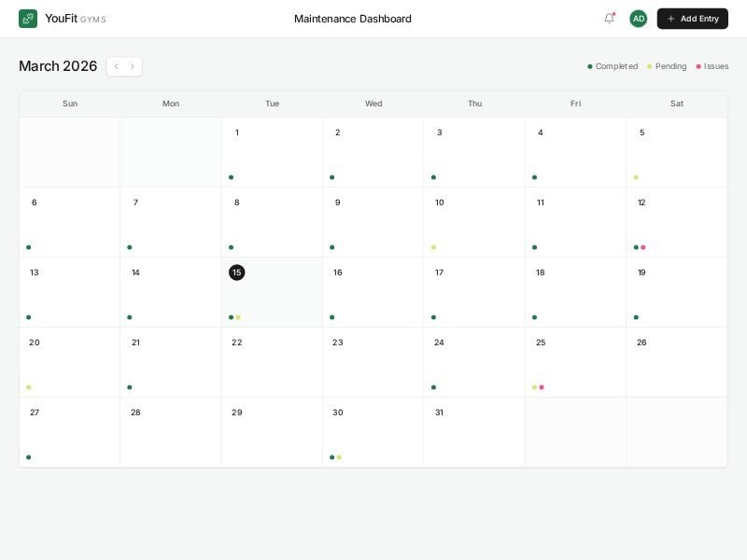The height and width of the screenshot is (560, 747).
Task: Open the day 30 calendar cell
Action: tap(373, 431)
